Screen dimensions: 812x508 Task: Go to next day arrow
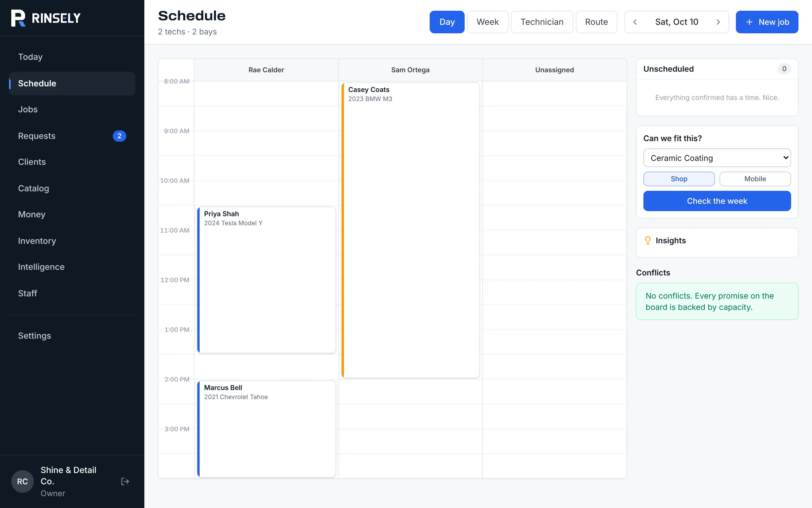click(718, 22)
